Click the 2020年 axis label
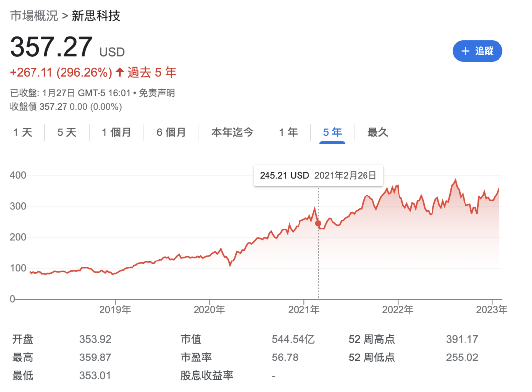The width and height of the screenshot is (532, 392). [209, 310]
